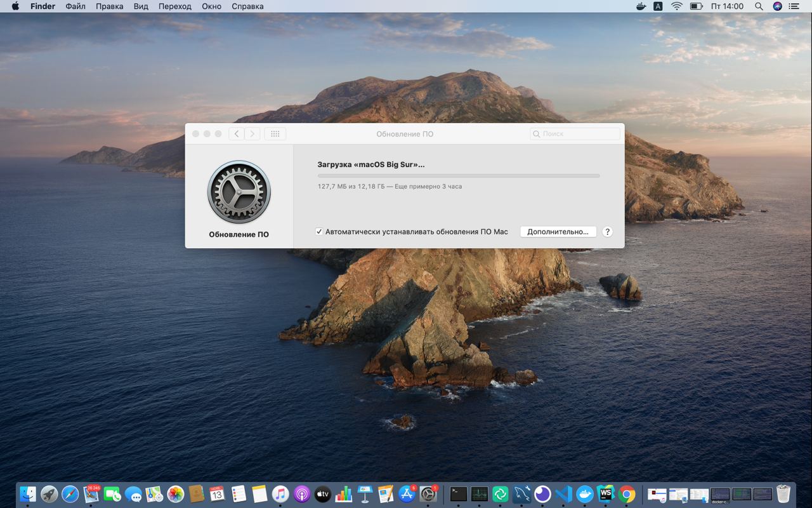Screen dimensions: 812x508
Task: Click the Поиск search field
Action: (x=575, y=134)
